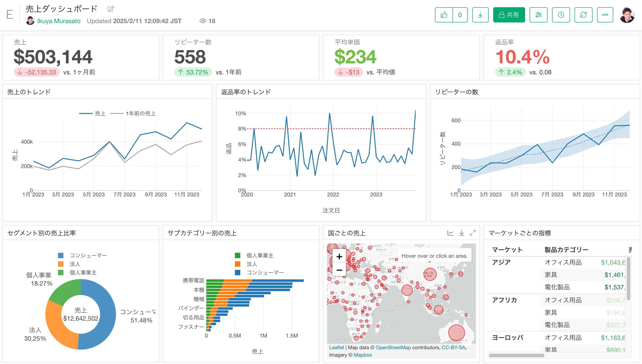
Task: Click the large red bubble over Australia
Action: (456, 333)
